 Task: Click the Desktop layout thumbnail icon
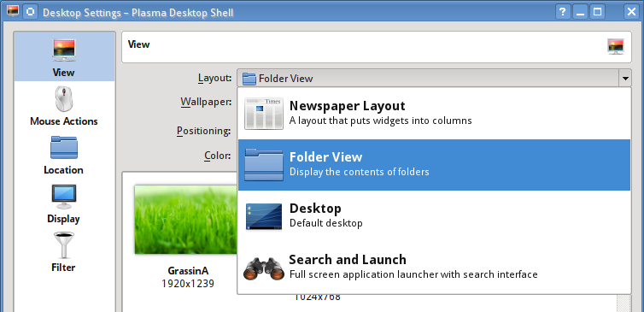tap(264, 216)
